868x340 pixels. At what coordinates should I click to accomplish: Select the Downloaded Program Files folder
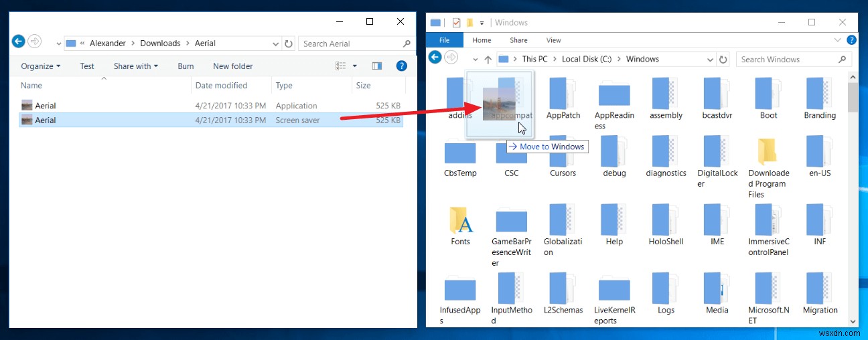769,167
